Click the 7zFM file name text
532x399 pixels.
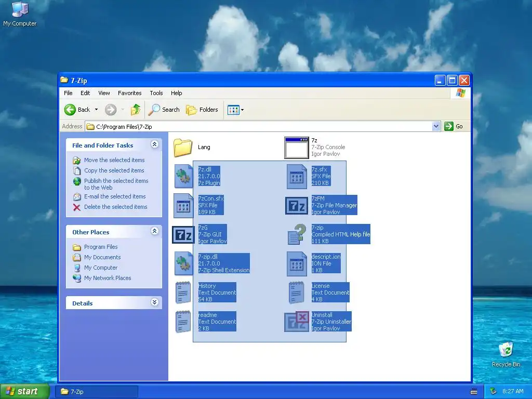pyautogui.click(x=318, y=198)
